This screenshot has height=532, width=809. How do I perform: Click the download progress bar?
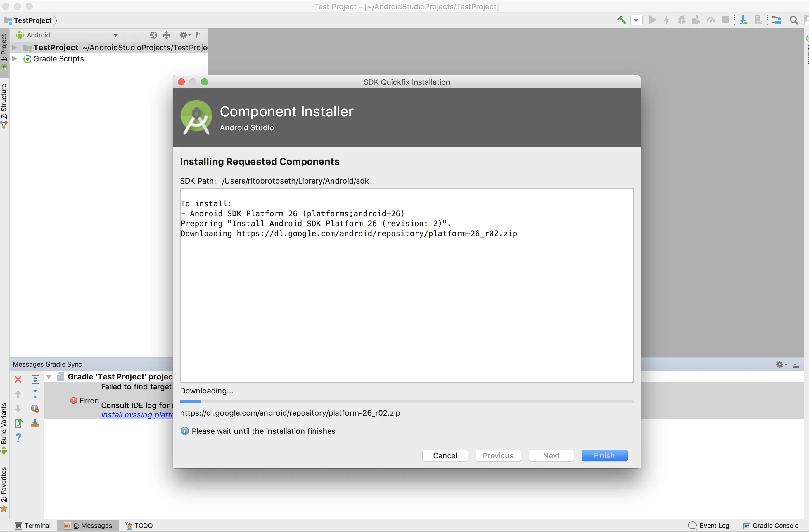(x=406, y=401)
